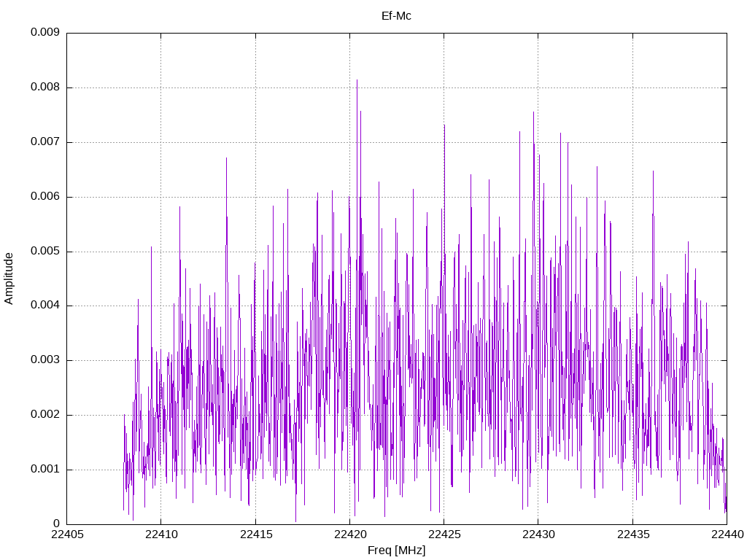Click the y-axis tick label 0.007
Viewport: 747px width, 560px height.
click(x=45, y=142)
